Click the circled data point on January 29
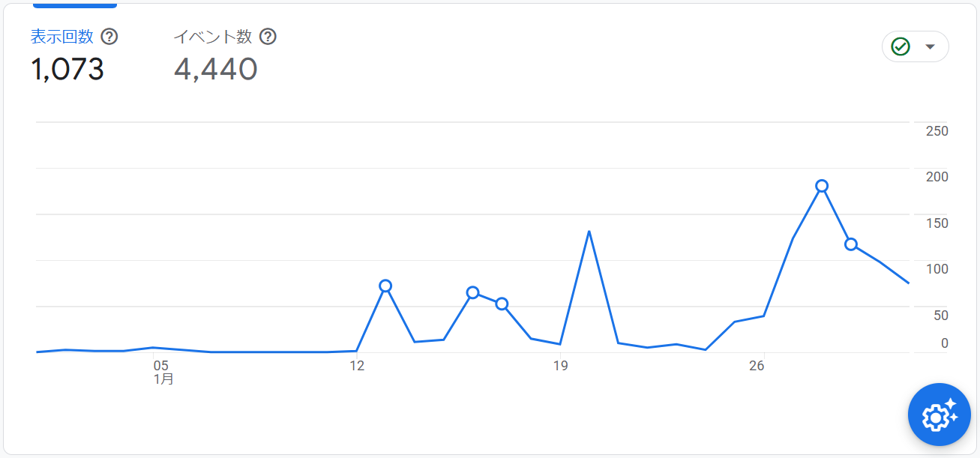The width and height of the screenshot is (980, 458). [851, 244]
